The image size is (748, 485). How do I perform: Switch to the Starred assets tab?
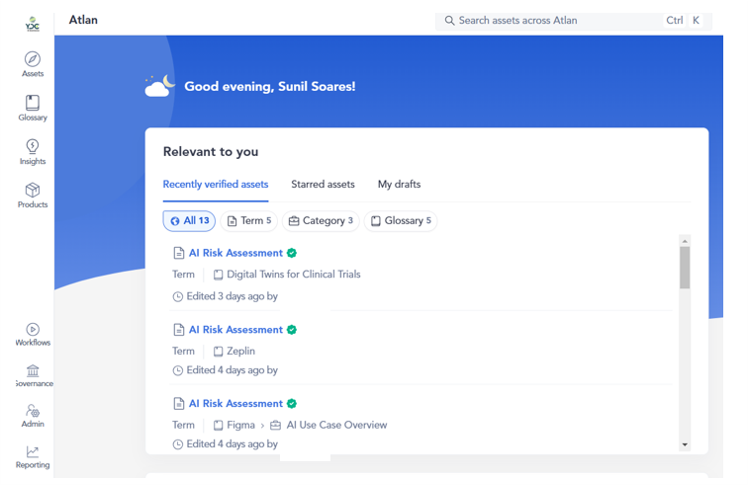tap(322, 184)
